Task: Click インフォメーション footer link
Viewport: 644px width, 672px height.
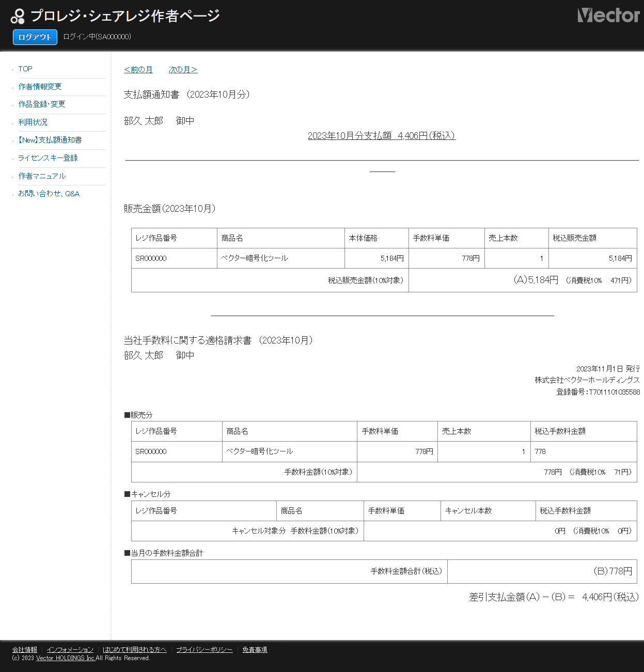Action: (70, 649)
